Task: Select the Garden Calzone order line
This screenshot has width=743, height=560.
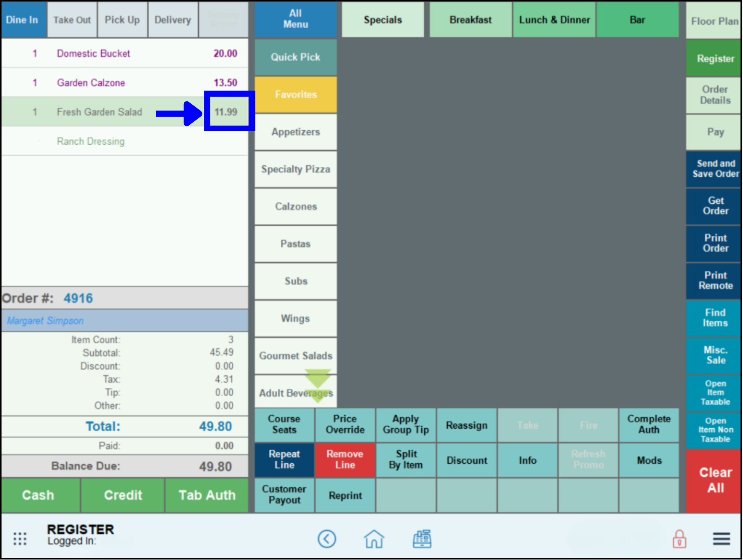Action: pos(91,83)
